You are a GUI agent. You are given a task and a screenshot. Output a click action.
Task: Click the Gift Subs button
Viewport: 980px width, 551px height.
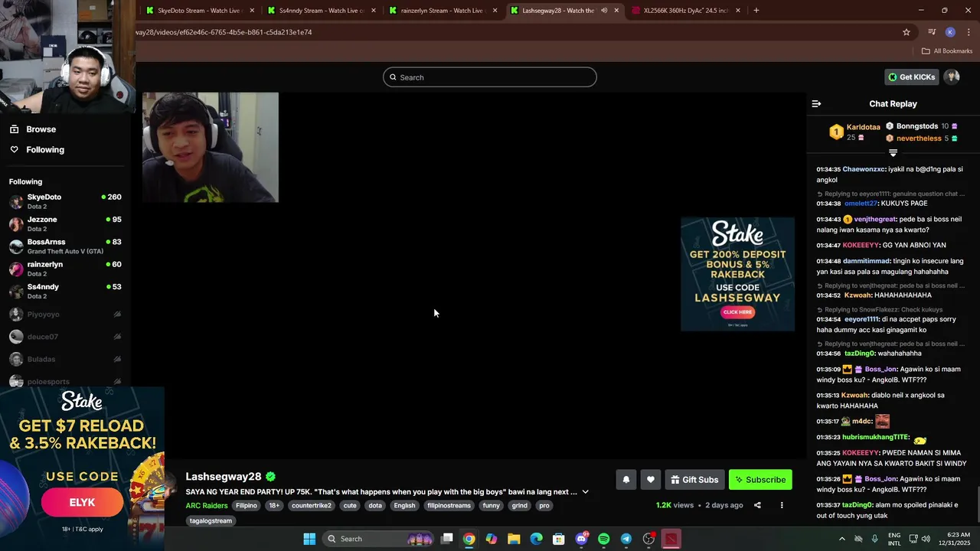click(x=694, y=480)
